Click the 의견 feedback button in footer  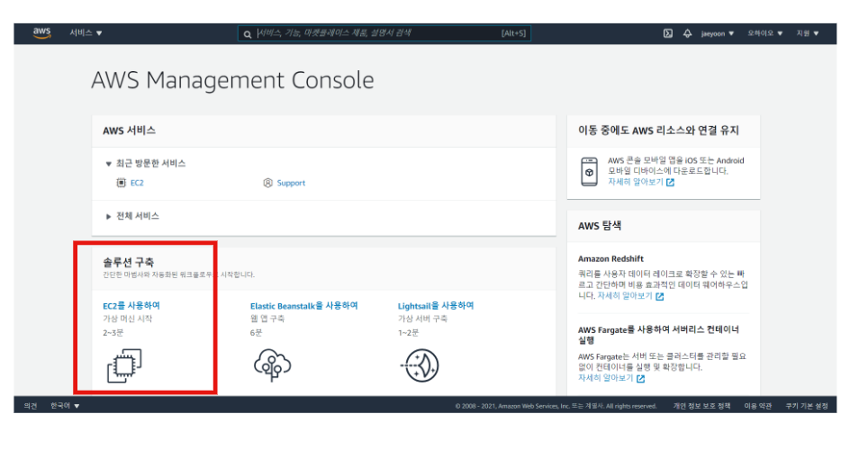(x=31, y=406)
